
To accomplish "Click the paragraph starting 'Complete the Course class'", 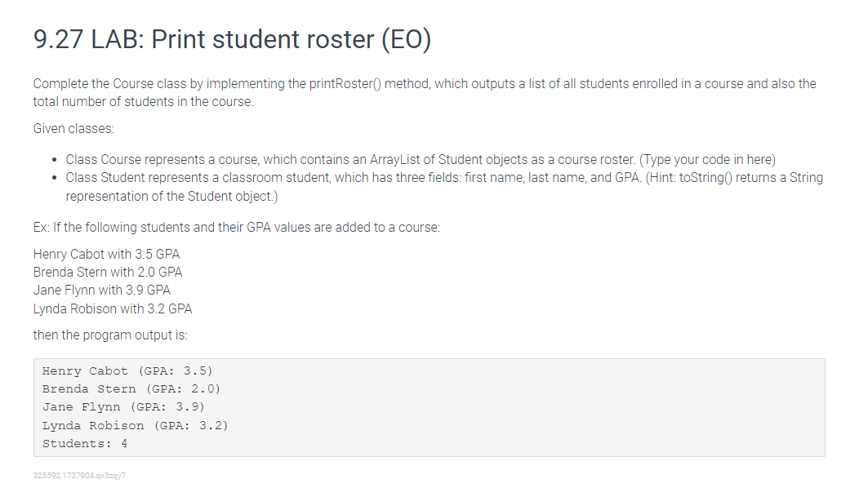I will click(425, 92).
